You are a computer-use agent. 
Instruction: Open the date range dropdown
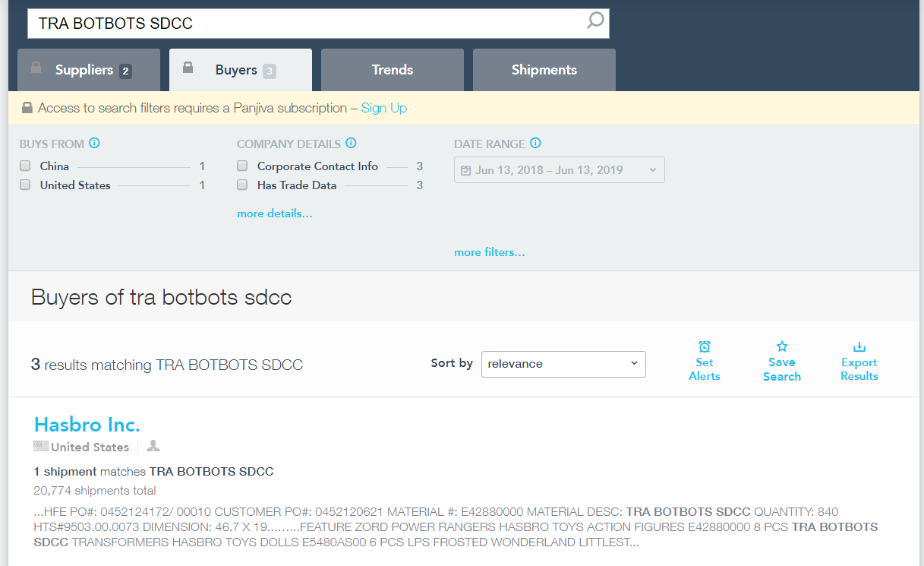pos(560,170)
